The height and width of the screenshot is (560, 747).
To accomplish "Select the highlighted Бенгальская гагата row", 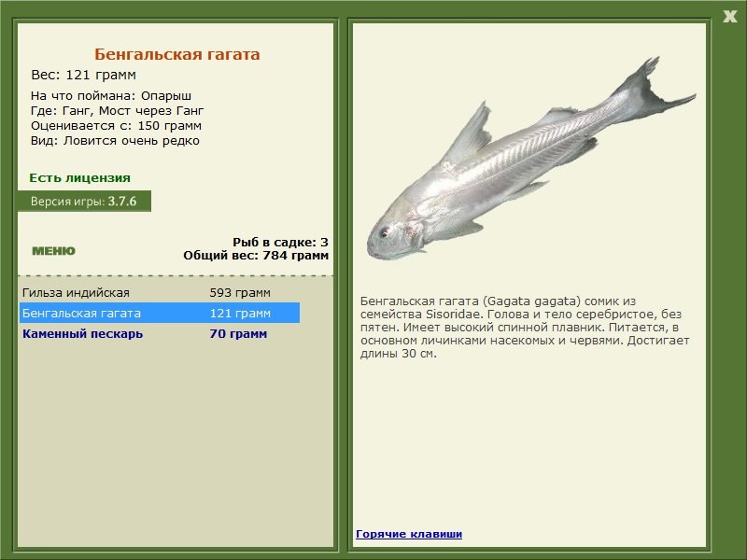I will click(x=160, y=313).
